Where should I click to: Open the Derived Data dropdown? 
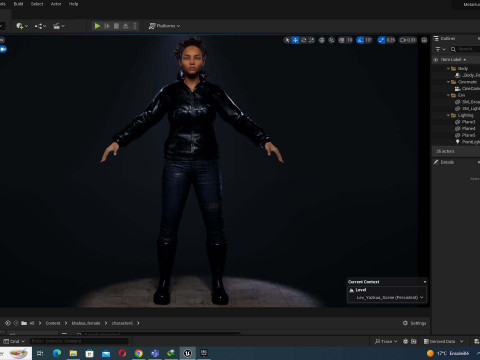click(x=443, y=341)
